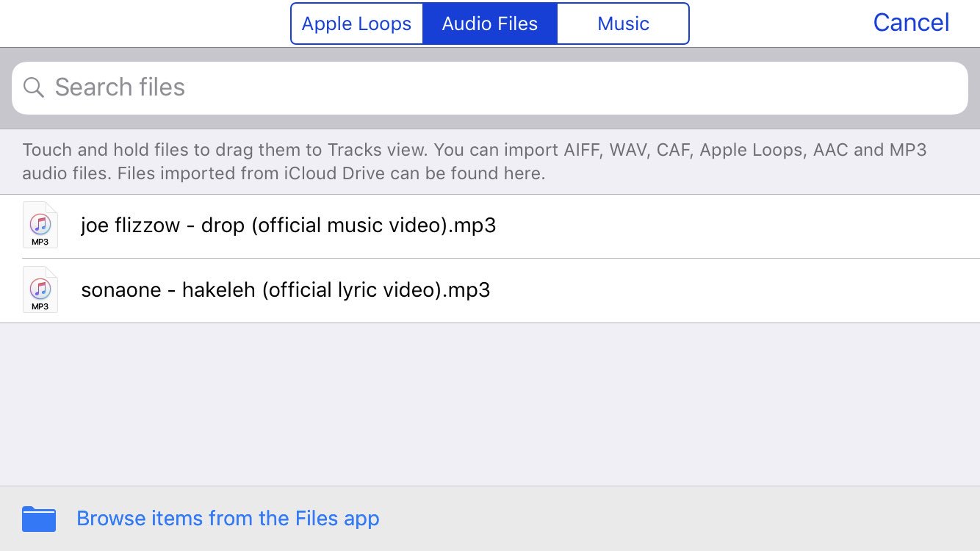980x551 pixels.
Task: Select the Audio Files tab
Action: tap(490, 24)
